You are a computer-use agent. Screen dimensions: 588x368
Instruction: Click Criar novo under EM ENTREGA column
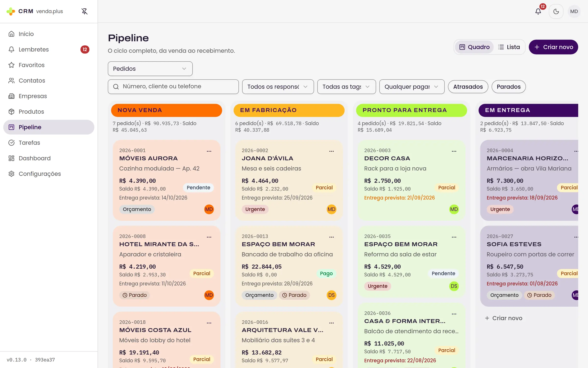coord(503,318)
